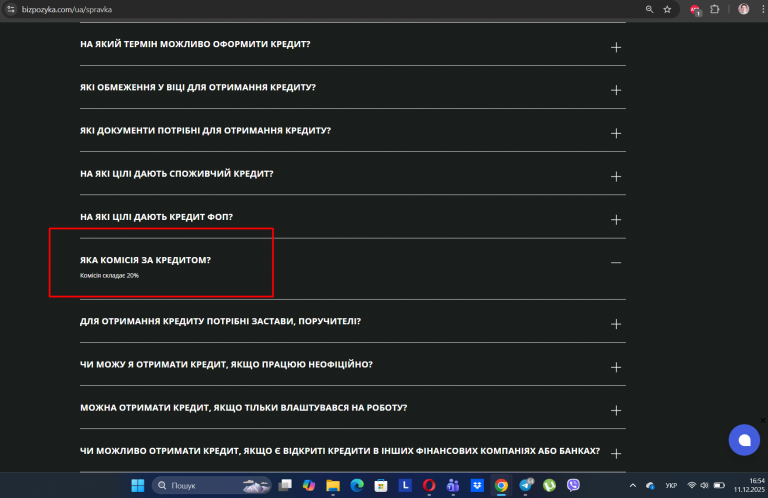Expand 'На який термін можливо оформити кредит?' plus icon
Image resolution: width=768 pixels, height=498 pixels.
(x=616, y=47)
